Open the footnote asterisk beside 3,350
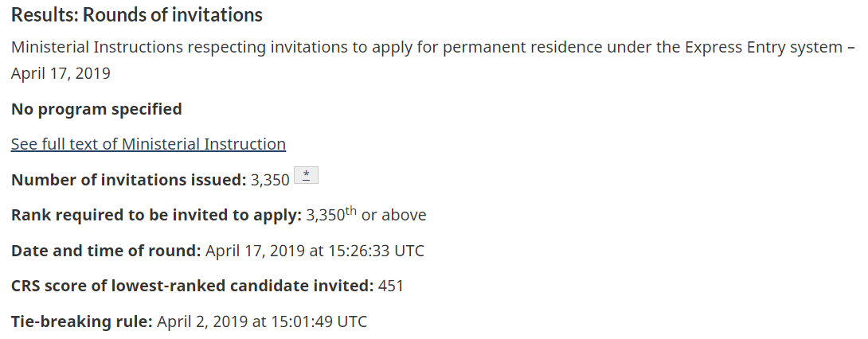868x339 pixels. tap(306, 177)
